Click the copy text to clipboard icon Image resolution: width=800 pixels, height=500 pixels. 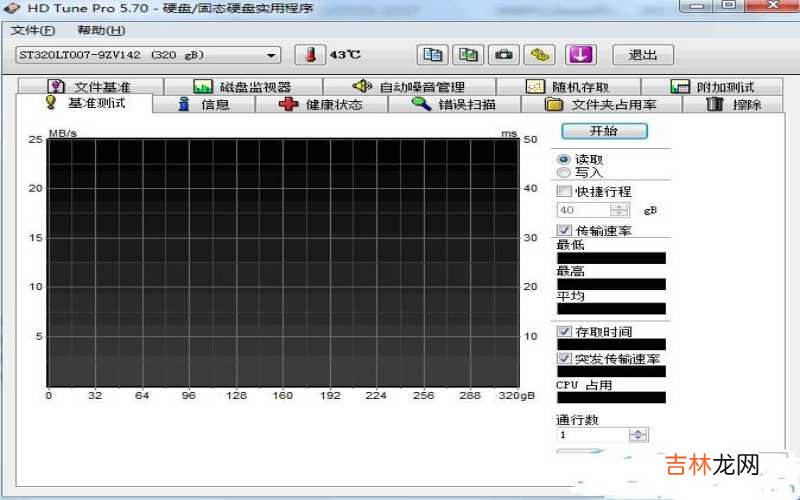432,55
